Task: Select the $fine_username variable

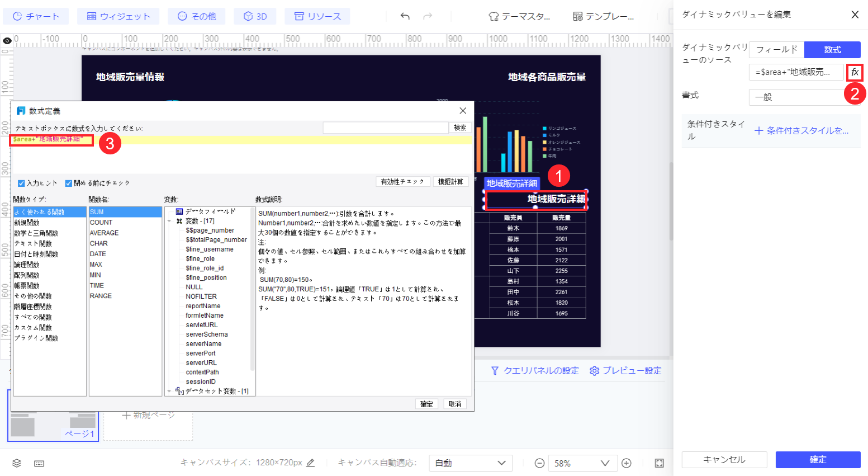Action: (x=210, y=249)
